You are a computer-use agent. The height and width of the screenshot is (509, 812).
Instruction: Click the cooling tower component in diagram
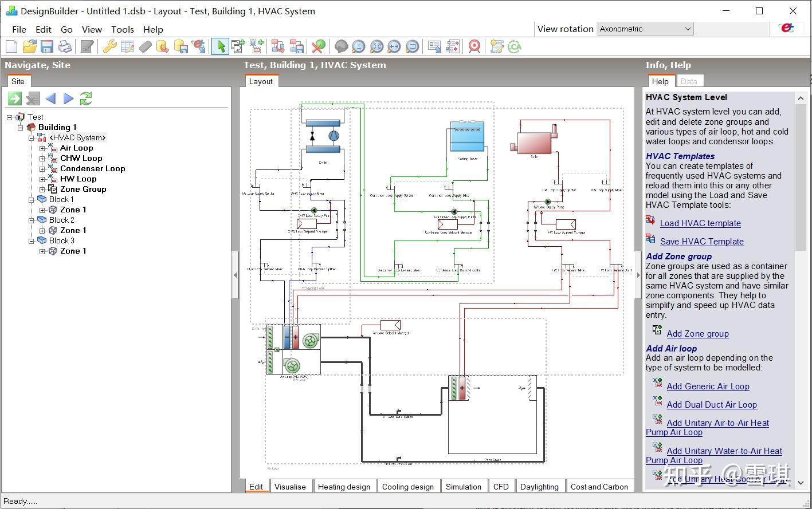click(x=467, y=137)
